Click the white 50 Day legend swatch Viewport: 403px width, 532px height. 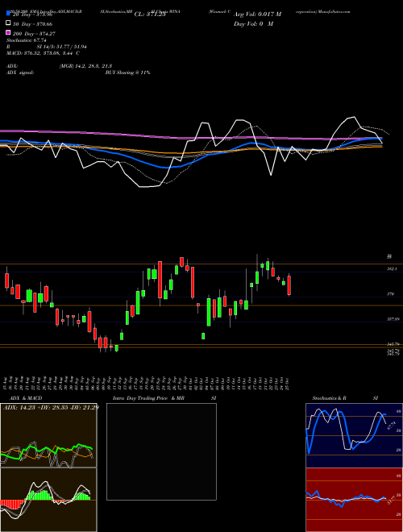8,23
